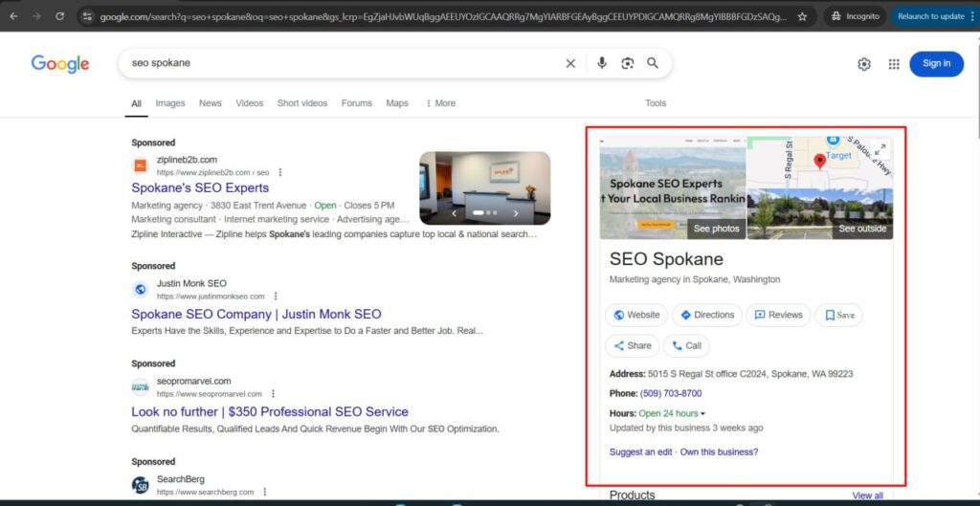Click Suggest an edit link
Screen dimensions: 980x506
pyautogui.click(x=640, y=451)
